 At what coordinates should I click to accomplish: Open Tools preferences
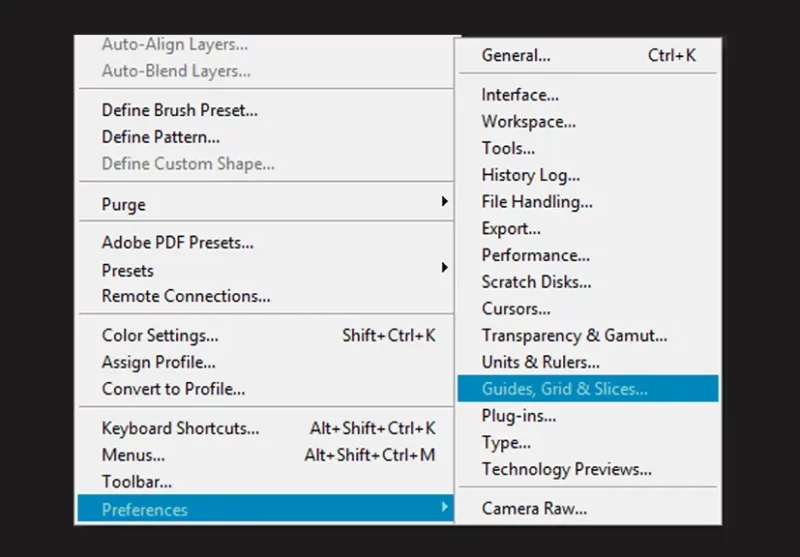(588, 148)
